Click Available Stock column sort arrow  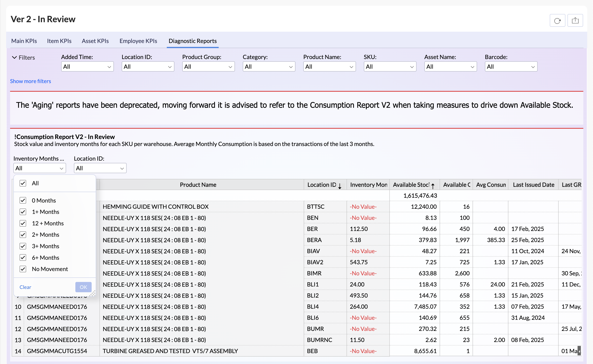(x=433, y=186)
